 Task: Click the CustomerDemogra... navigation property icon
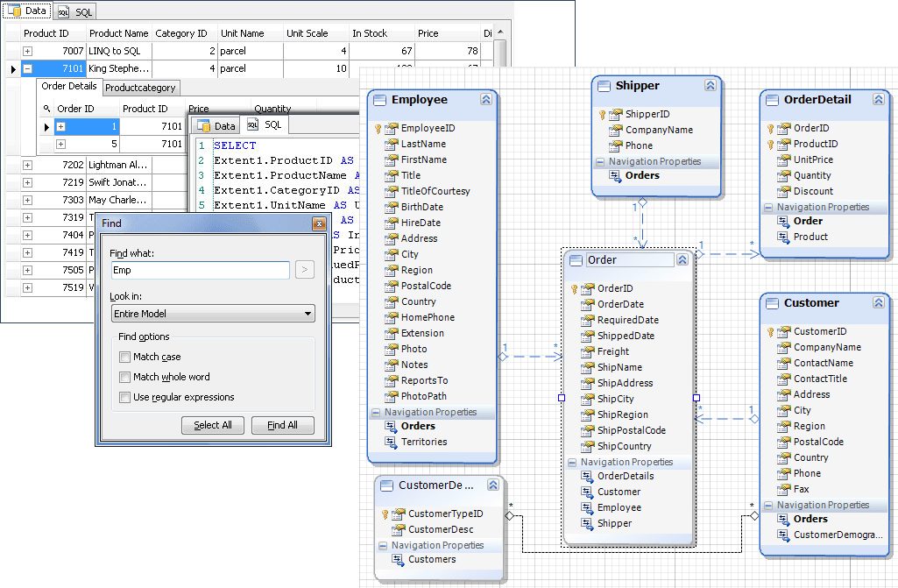point(783,535)
